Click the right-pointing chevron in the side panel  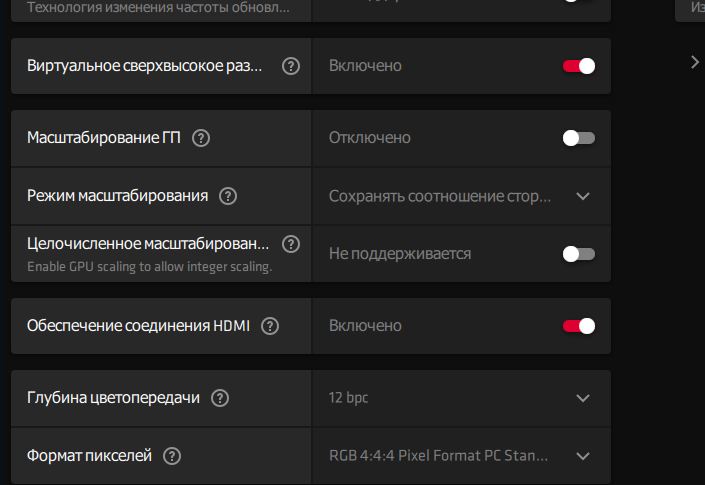click(x=695, y=62)
